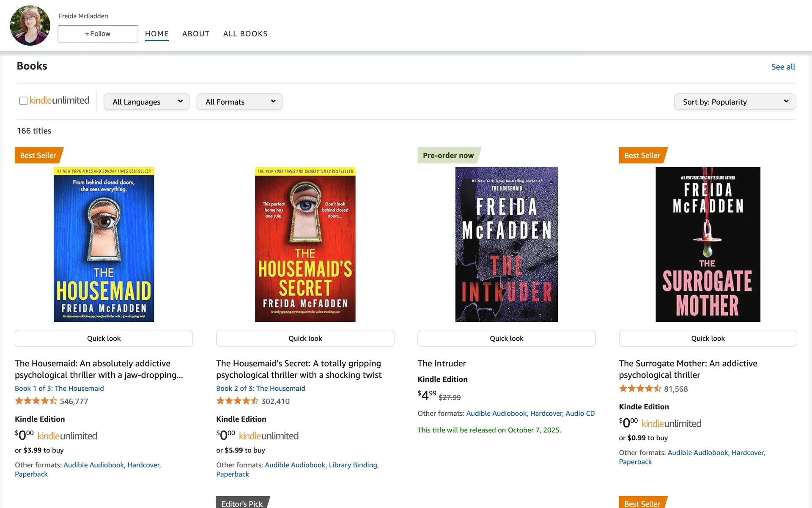Click the See all books link
Image resolution: width=812 pixels, height=508 pixels.
pyautogui.click(x=783, y=67)
